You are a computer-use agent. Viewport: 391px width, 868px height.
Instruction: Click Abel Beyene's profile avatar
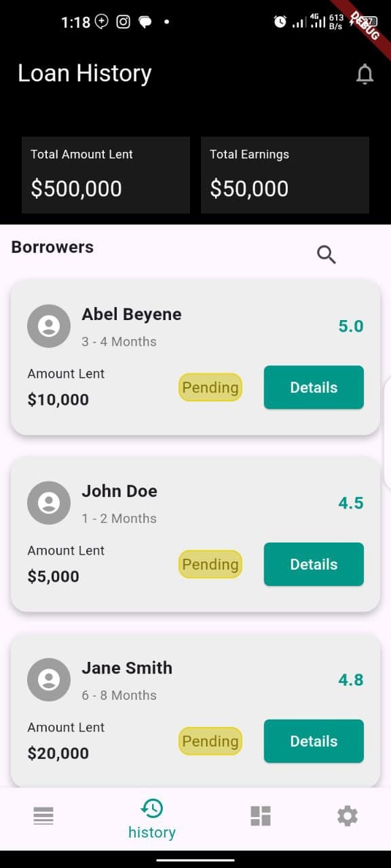49,326
